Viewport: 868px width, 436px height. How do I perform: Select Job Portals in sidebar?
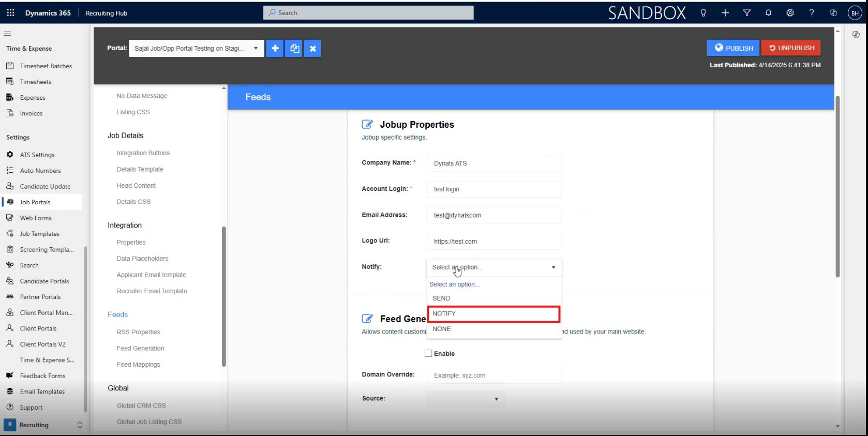41,202
